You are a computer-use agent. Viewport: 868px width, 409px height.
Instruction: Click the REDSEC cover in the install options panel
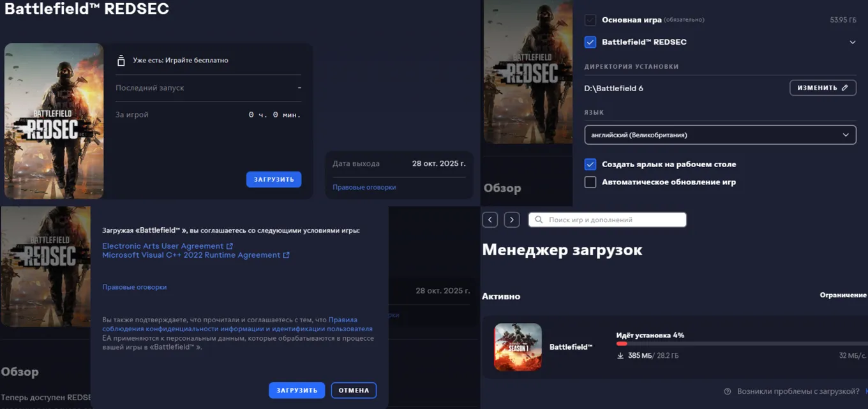pyautogui.click(x=528, y=71)
